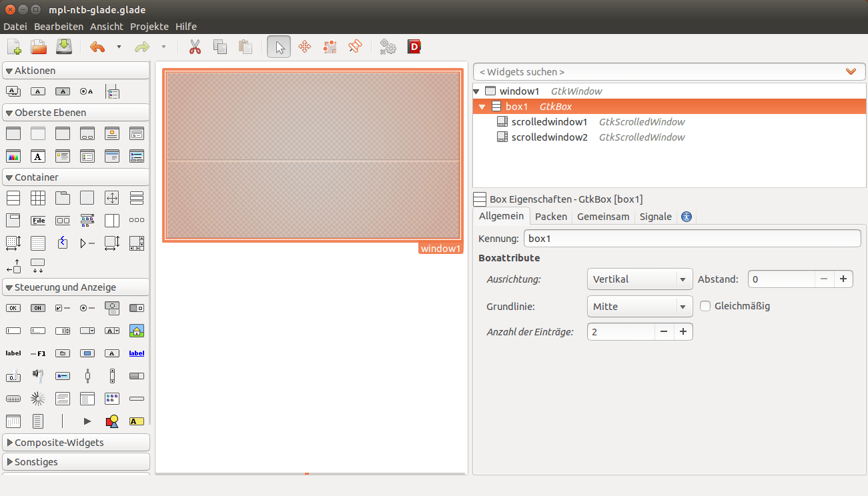Choose the color chooser dialog from the palette
Image resolution: width=868 pixels, height=496 pixels.
(13, 156)
